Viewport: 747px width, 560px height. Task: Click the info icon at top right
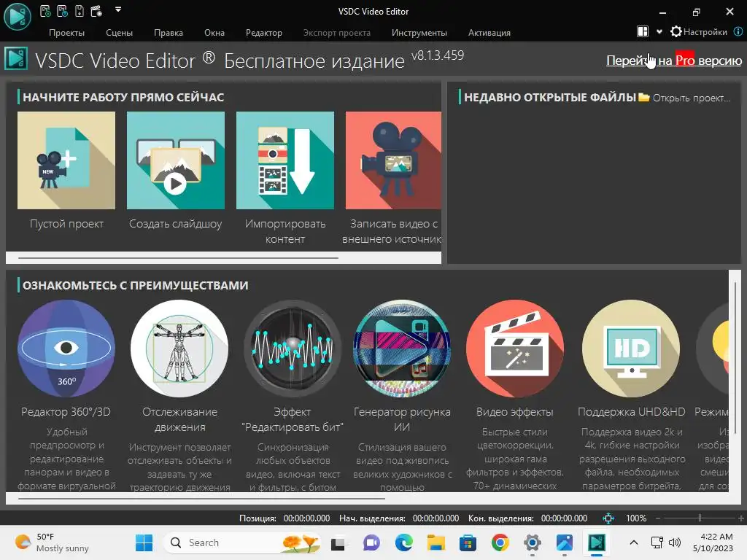click(x=738, y=32)
